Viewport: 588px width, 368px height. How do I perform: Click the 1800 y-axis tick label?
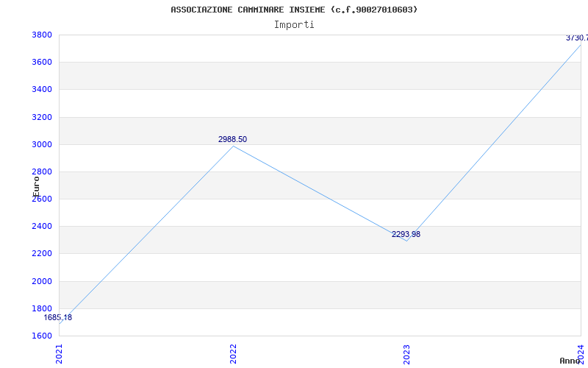coord(42,308)
